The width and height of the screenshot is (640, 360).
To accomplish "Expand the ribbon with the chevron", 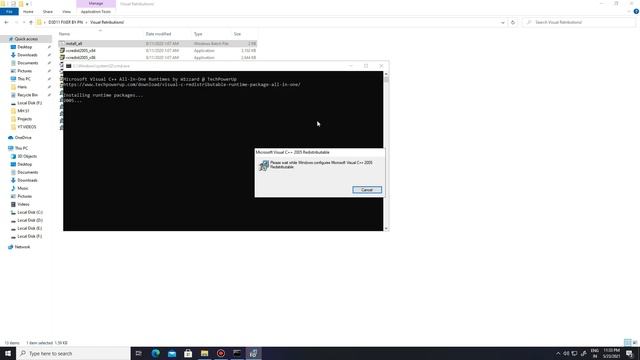I will pyautogui.click(x=629, y=11).
